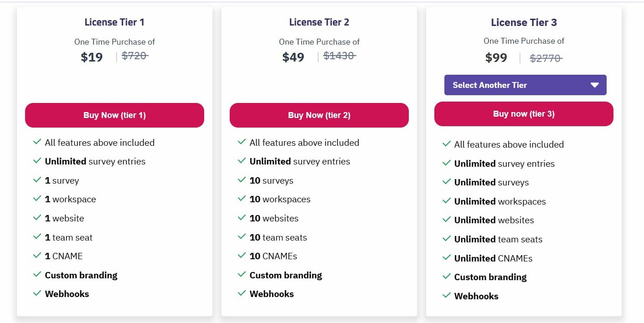Image resolution: width=644 pixels, height=323 pixels.
Task: Click checkmark next to 1 CNAME
Action: click(x=37, y=256)
